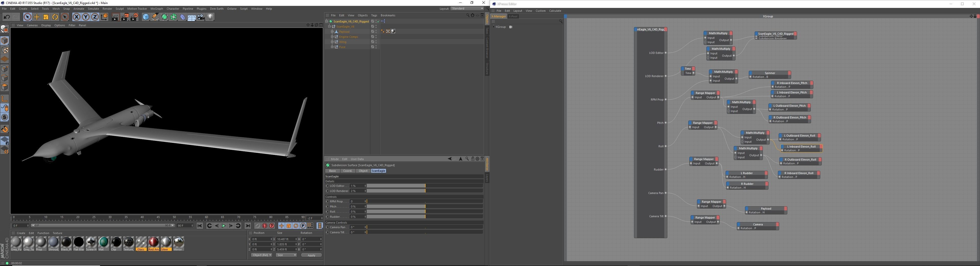Screen dimensions: 980x266
Task: Click the Record Active Objects button
Action: [x=258, y=226]
